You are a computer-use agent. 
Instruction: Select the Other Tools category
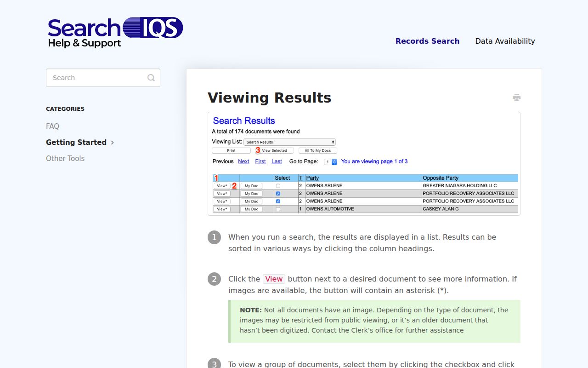[65, 158]
